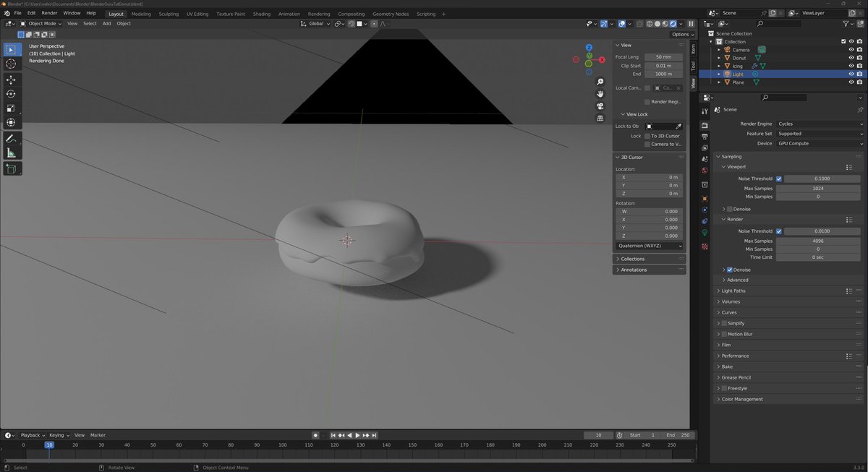Open the Device GPU Compute dropdown
868x472 pixels.
(x=820, y=143)
